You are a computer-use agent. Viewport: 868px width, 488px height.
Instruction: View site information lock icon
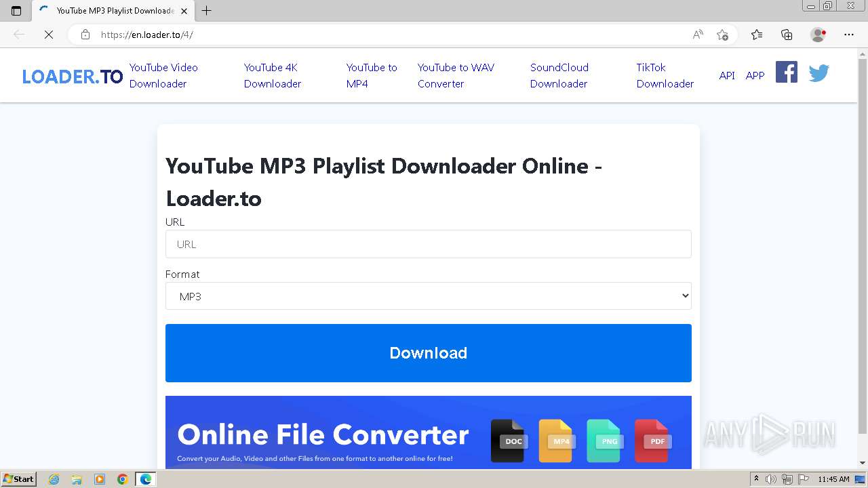(85, 35)
